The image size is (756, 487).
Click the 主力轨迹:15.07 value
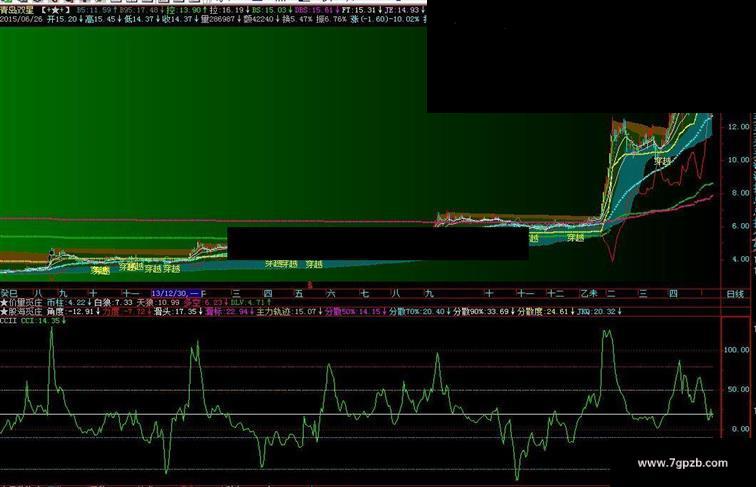point(289,311)
